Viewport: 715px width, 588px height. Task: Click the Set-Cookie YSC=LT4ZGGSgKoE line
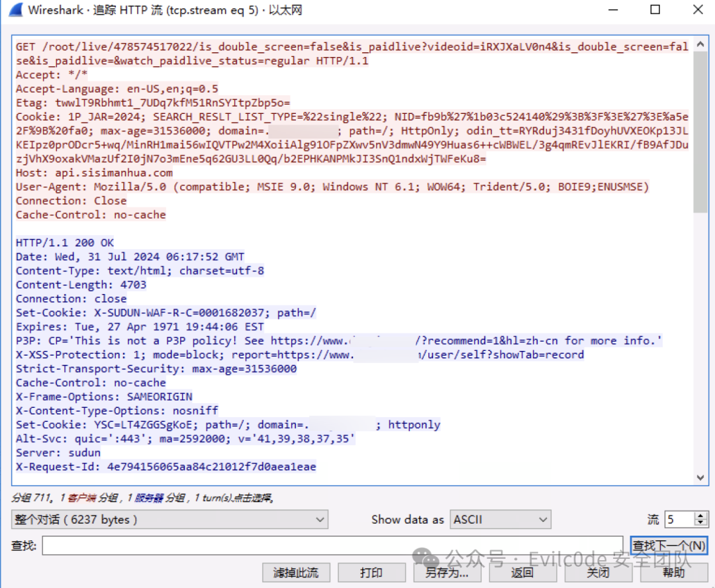228,424
